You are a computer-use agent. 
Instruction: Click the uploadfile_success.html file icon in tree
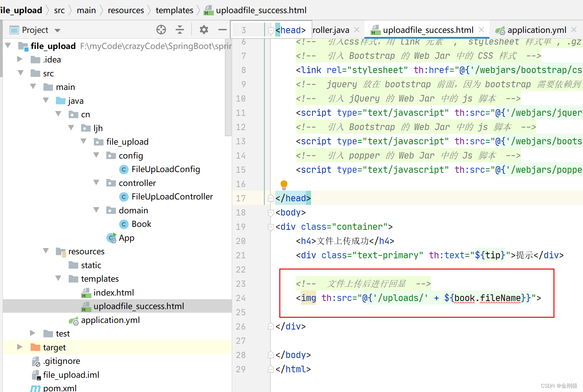[x=86, y=306]
